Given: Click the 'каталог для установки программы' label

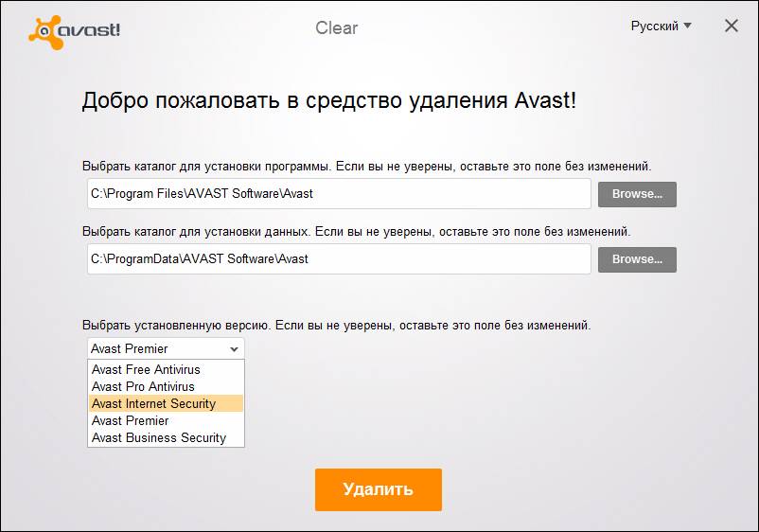Looking at the screenshot, I should [366, 167].
